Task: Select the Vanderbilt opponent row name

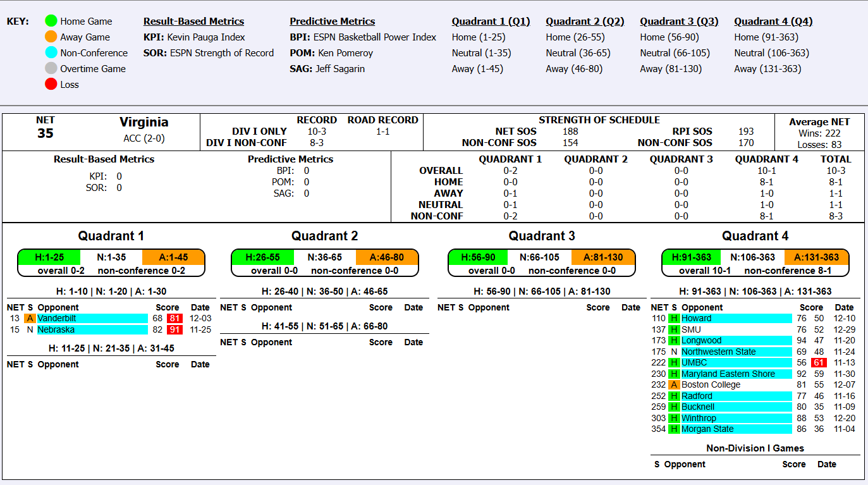Action: coord(57,319)
